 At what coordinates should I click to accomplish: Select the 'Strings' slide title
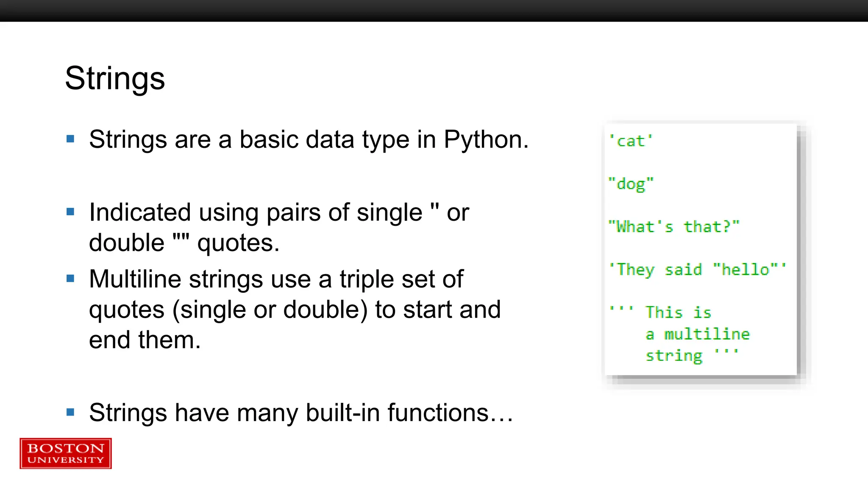(115, 78)
